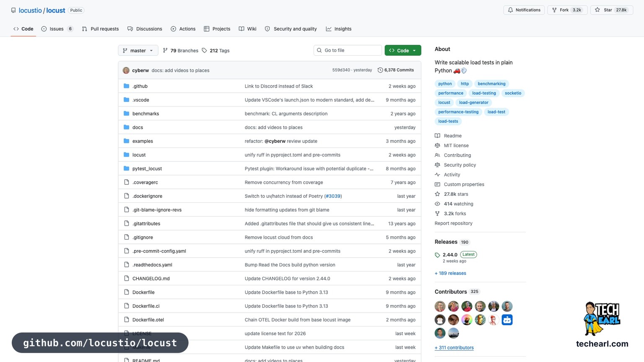Open the Projects tab
The width and height of the screenshot is (644, 362).
(217, 29)
